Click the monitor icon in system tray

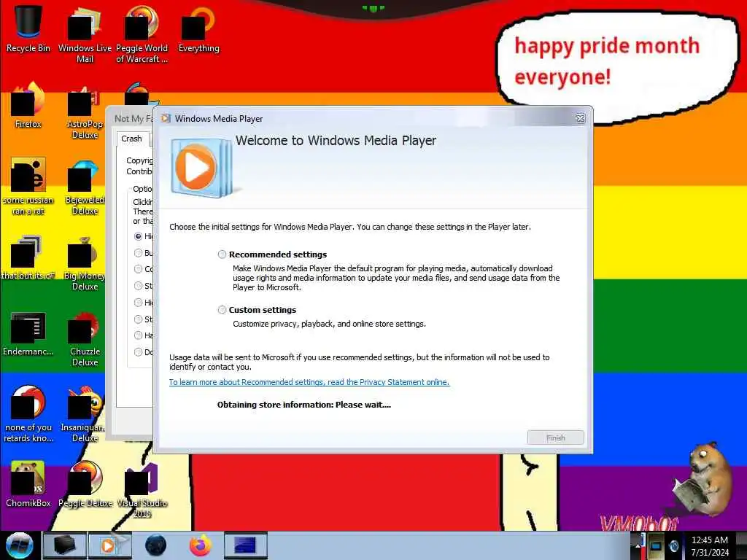(x=656, y=545)
